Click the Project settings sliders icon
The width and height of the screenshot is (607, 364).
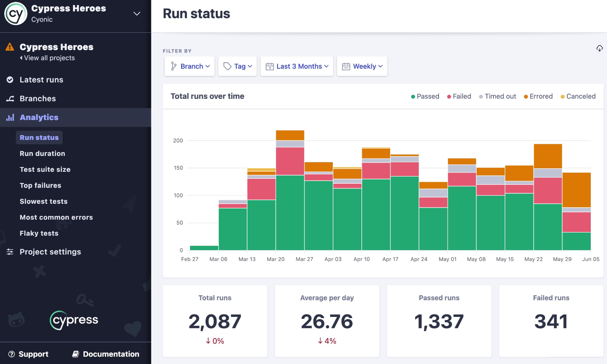(x=10, y=252)
